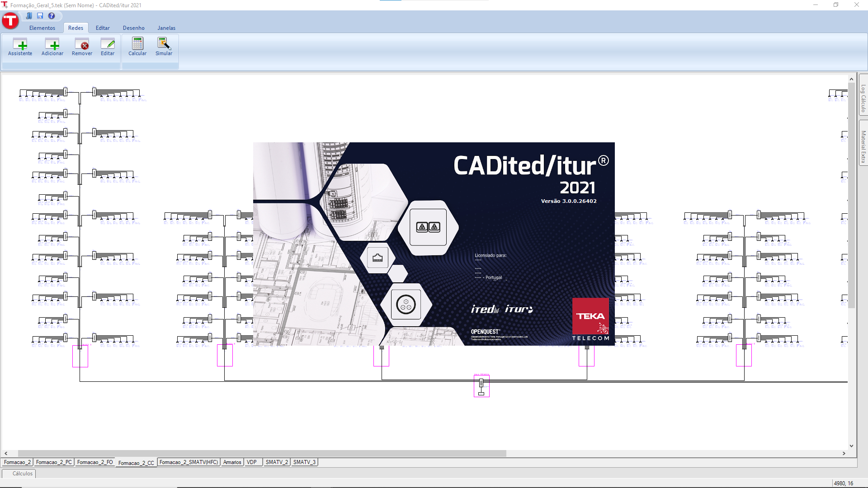Open the SMATV_3 sheet tab

pyautogui.click(x=304, y=462)
